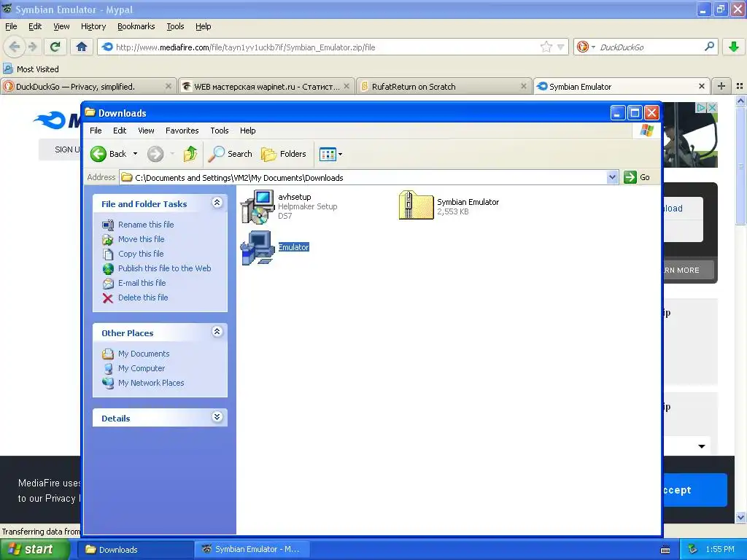
Task: Select Symbian Emulator Mypal taskbar button
Action: 252,550
